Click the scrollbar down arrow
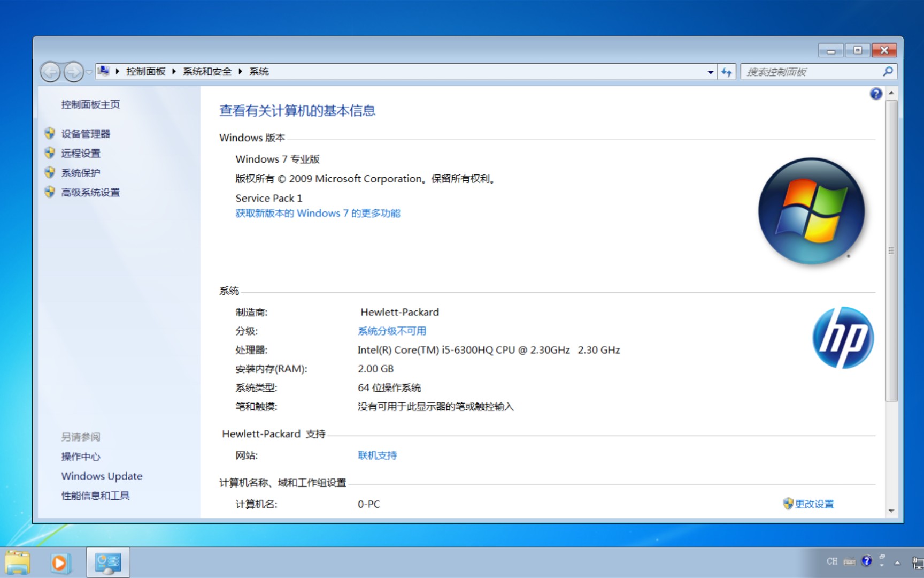Viewport: 924px width, 578px height. pos(891,511)
